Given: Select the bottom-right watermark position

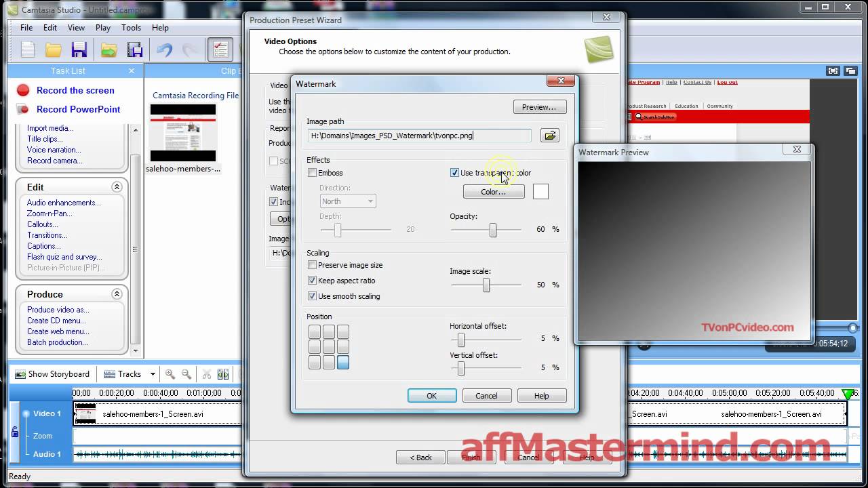Looking at the screenshot, I should pos(343,363).
